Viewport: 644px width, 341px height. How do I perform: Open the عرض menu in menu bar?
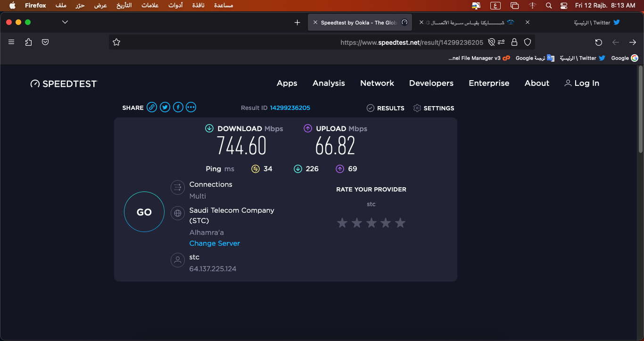[100, 6]
